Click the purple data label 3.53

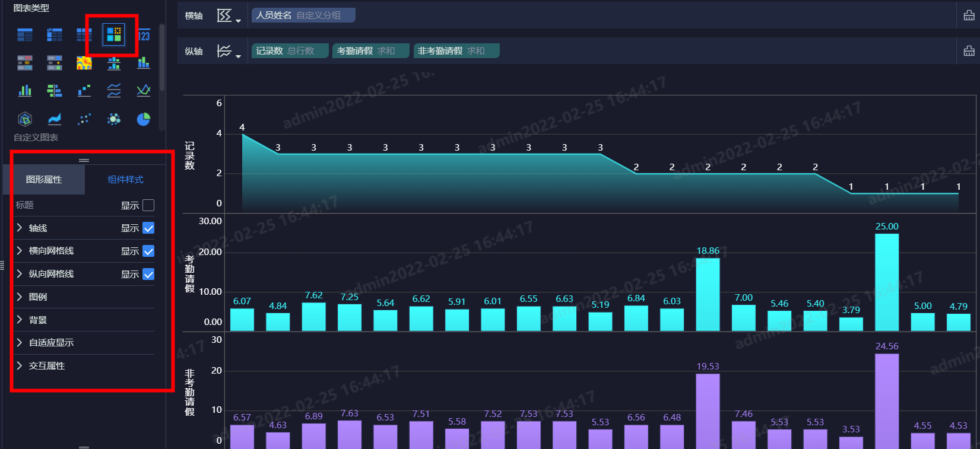[x=851, y=429]
